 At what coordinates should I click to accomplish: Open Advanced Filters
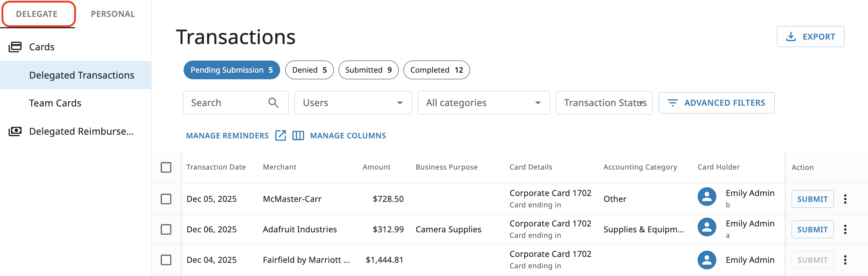pos(716,103)
